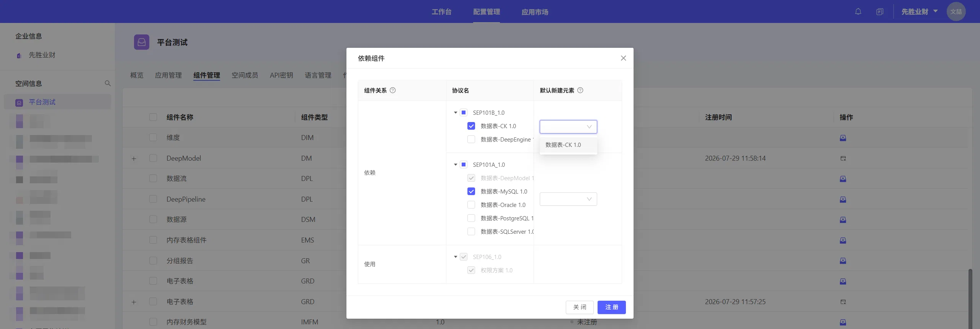Collapse the SEP101A_1.0 tree node
Screen dimensions: 980x329
pyautogui.click(x=456, y=164)
